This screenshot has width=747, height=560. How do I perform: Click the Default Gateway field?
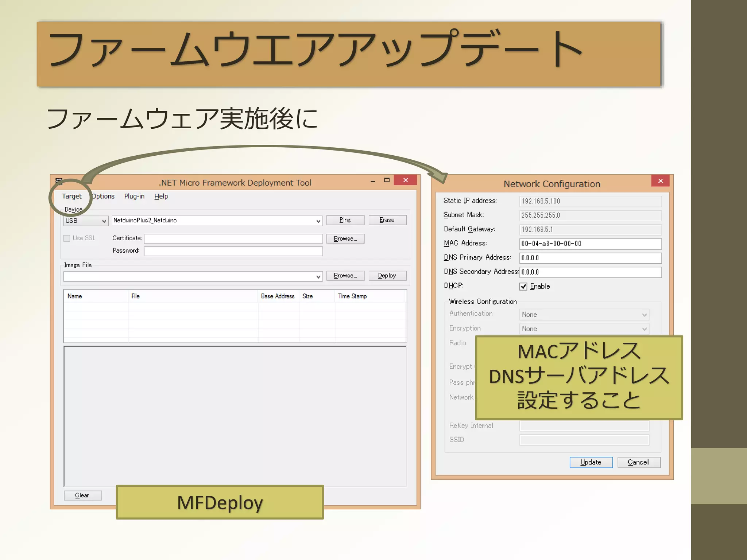tap(590, 230)
